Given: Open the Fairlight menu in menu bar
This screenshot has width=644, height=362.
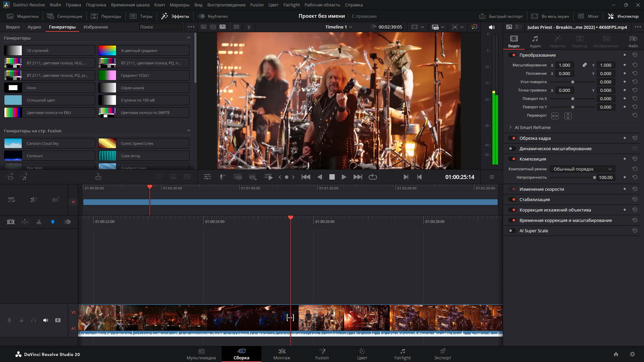Looking at the screenshot, I should tap(291, 5).
